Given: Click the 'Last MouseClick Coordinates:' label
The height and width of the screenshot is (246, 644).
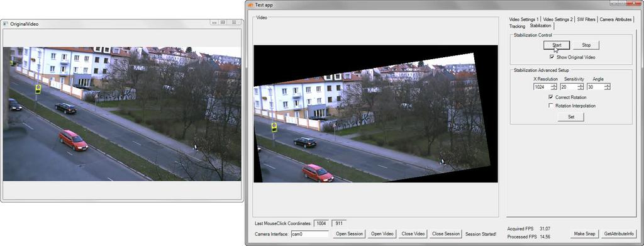Looking at the screenshot, I should (283, 223).
